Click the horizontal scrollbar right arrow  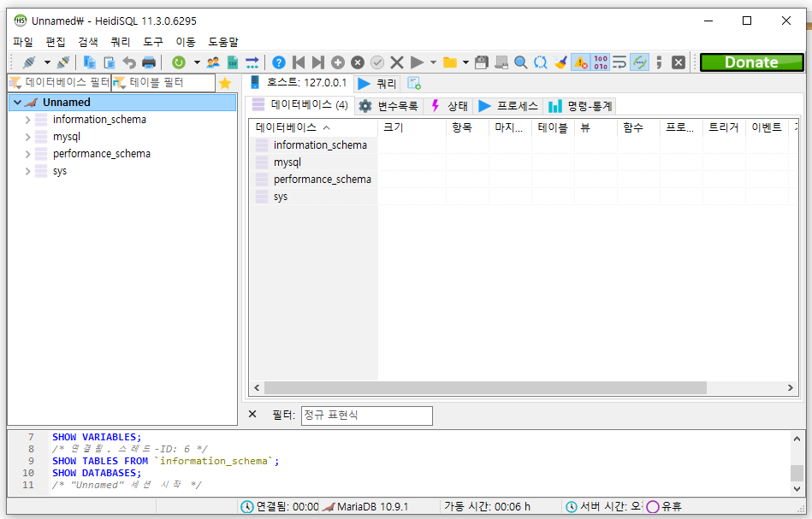[791, 387]
